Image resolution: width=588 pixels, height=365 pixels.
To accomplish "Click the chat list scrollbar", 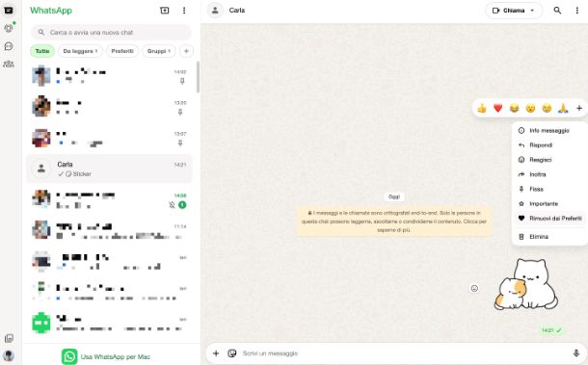I will click(198, 77).
